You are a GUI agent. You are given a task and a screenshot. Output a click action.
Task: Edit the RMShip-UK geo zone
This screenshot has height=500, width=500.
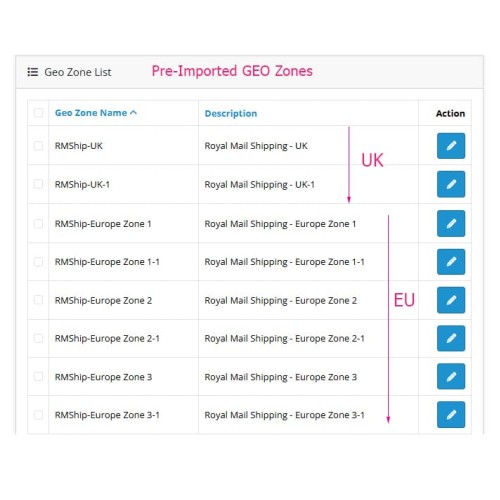[x=451, y=146]
